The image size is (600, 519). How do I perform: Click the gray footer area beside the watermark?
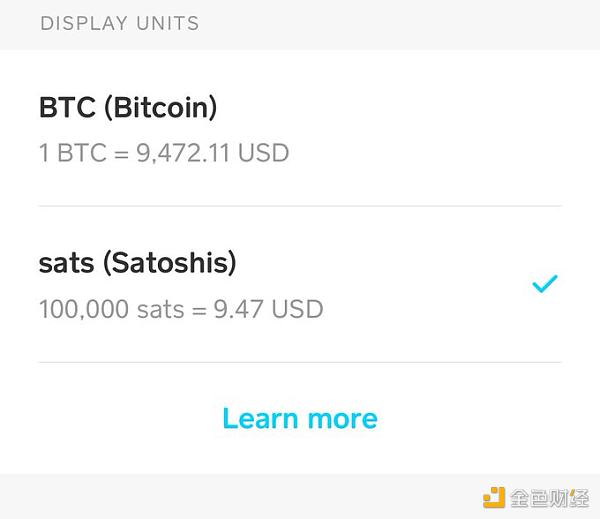pos(240,497)
